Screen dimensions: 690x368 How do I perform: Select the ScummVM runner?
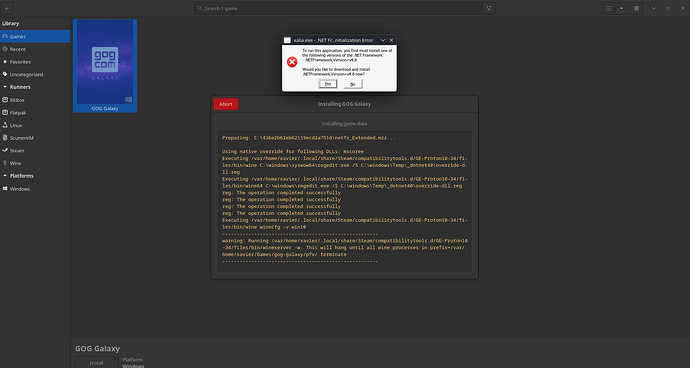click(x=35, y=138)
